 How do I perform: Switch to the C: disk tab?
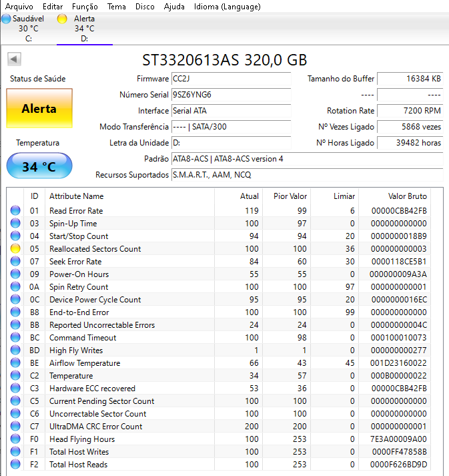pos(29,29)
